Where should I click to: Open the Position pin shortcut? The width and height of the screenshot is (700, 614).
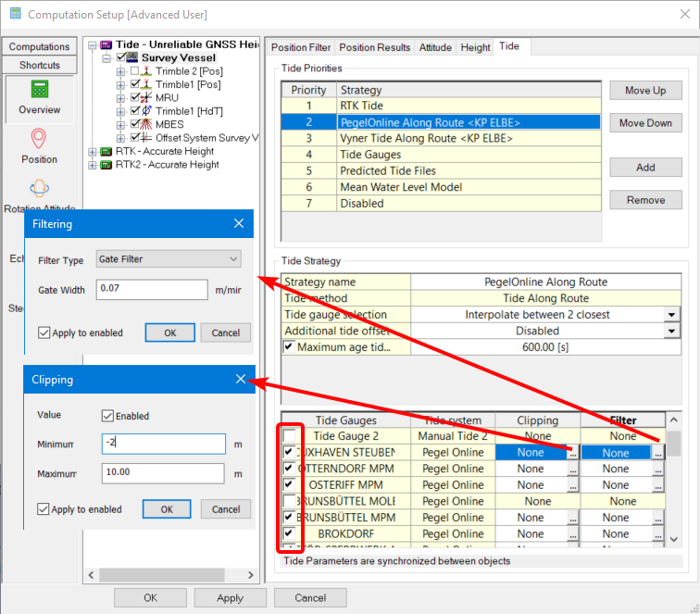pos(39,140)
